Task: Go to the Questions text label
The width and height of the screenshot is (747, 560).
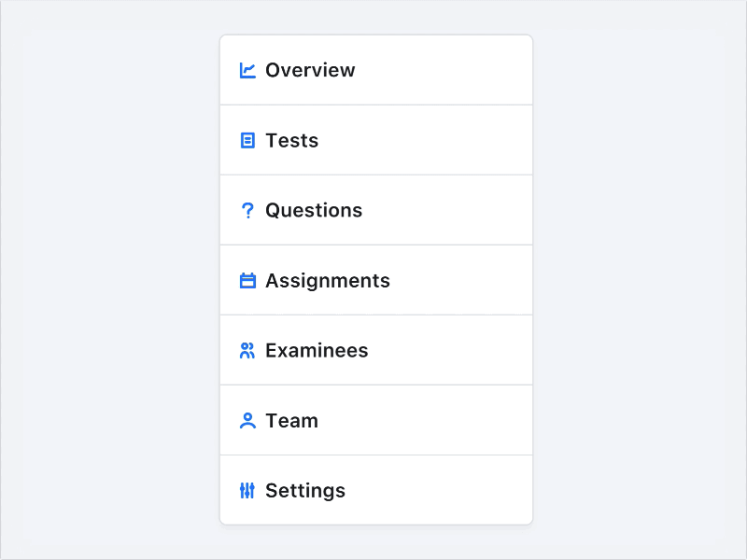Action: (x=314, y=211)
